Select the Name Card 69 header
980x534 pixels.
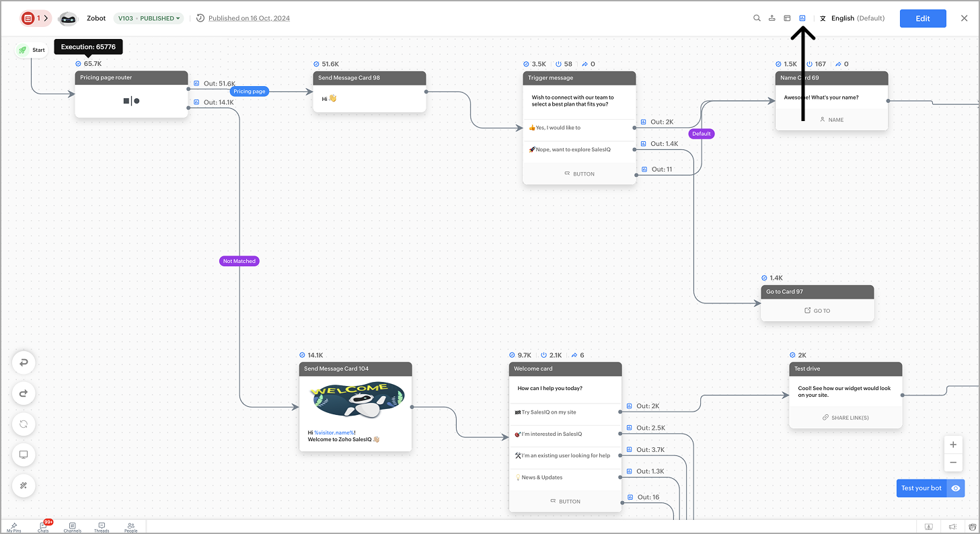pos(831,78)
